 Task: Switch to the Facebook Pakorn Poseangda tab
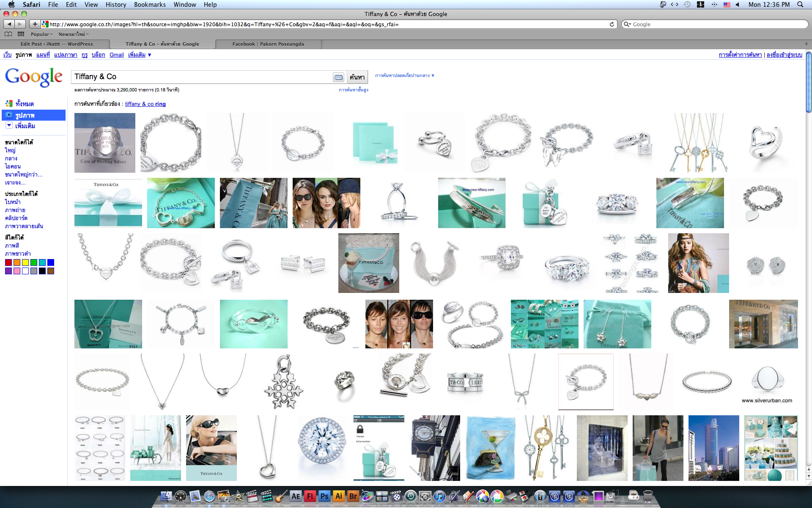tap(268, 44)
